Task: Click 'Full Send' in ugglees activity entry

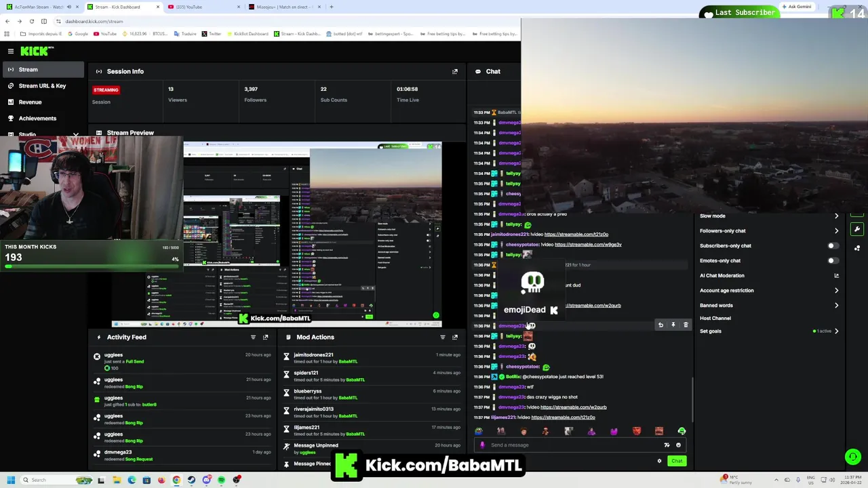Action: [134, 361]
